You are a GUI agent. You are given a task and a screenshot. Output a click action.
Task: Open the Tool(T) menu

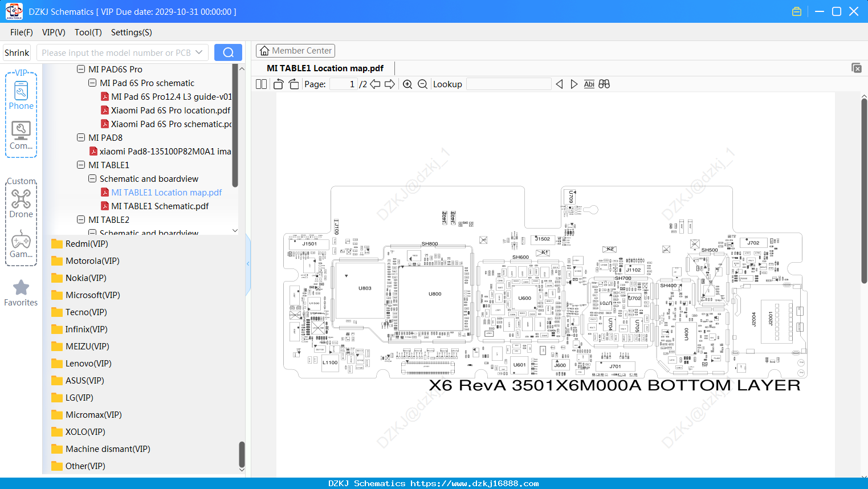88,32
